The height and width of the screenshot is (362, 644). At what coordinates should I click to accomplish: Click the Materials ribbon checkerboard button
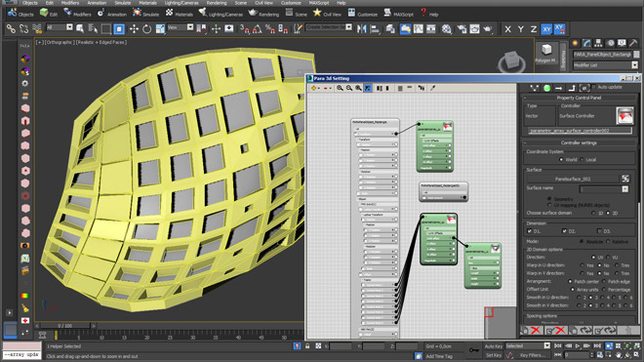(179, 14)
